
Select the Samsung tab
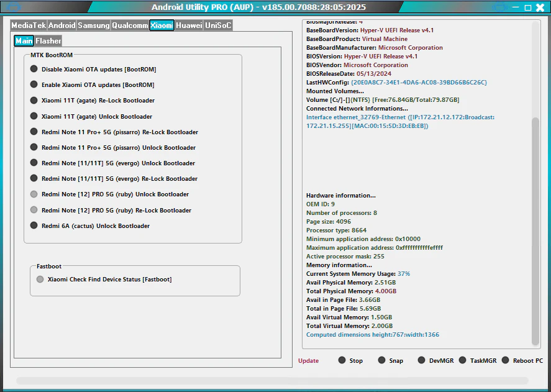pos(93,25)
